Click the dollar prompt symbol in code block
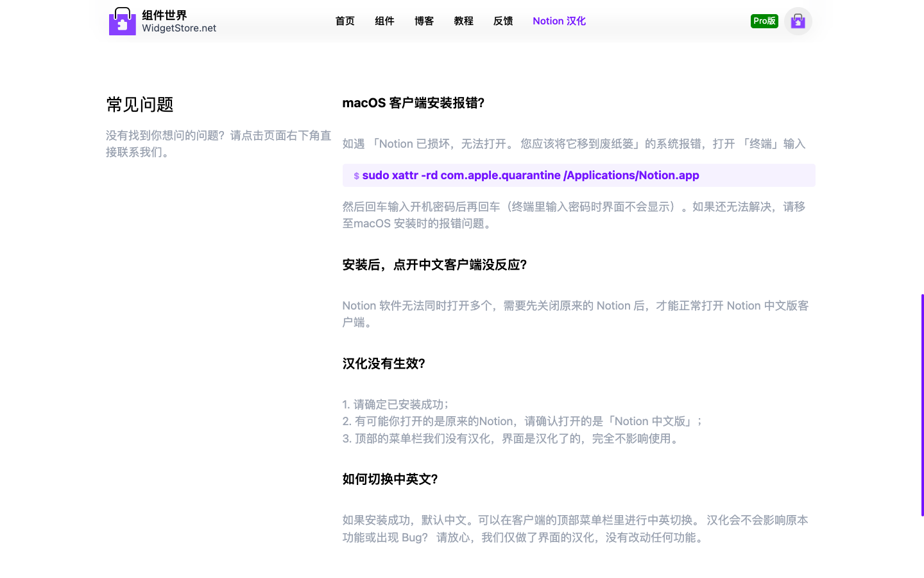This screenshot has height=578, width=924. [x=356, y=176]
